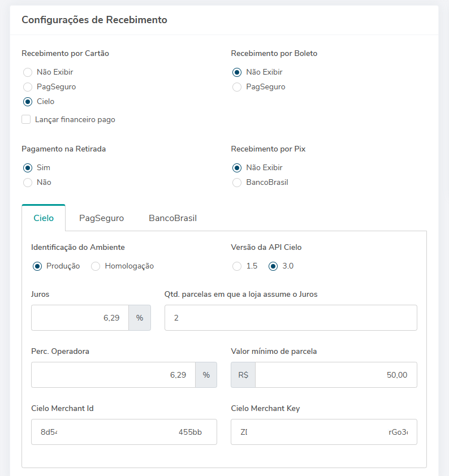Set Pagamento na Retirada to Não
449x476 pixels.
tap(28, 183)
